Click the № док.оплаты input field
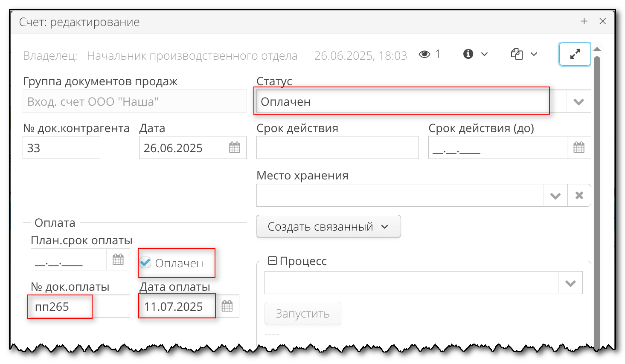625x364 pixels. 80,306
